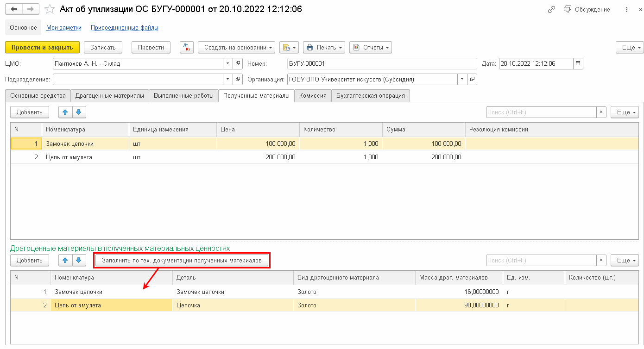Image resolution: width=644 pixels, height=349 pixels.
Task: Go back with the left arrow button
Action: click(13, 9)
